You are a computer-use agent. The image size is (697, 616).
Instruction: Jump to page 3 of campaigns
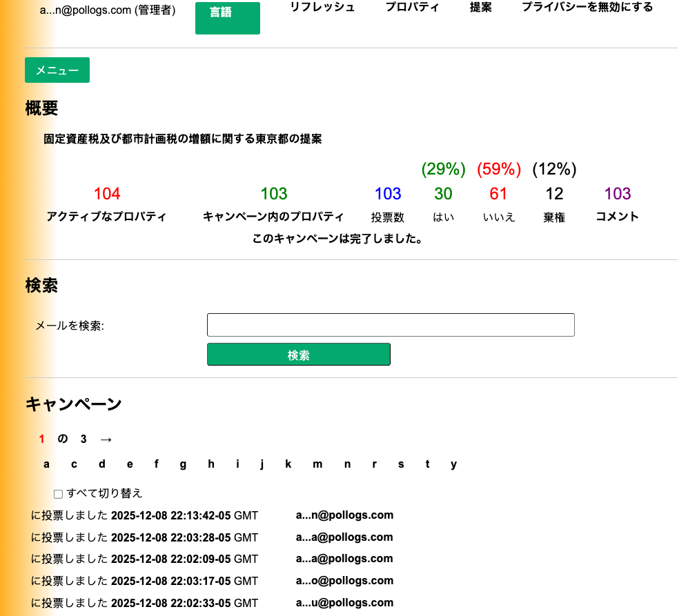84,439
